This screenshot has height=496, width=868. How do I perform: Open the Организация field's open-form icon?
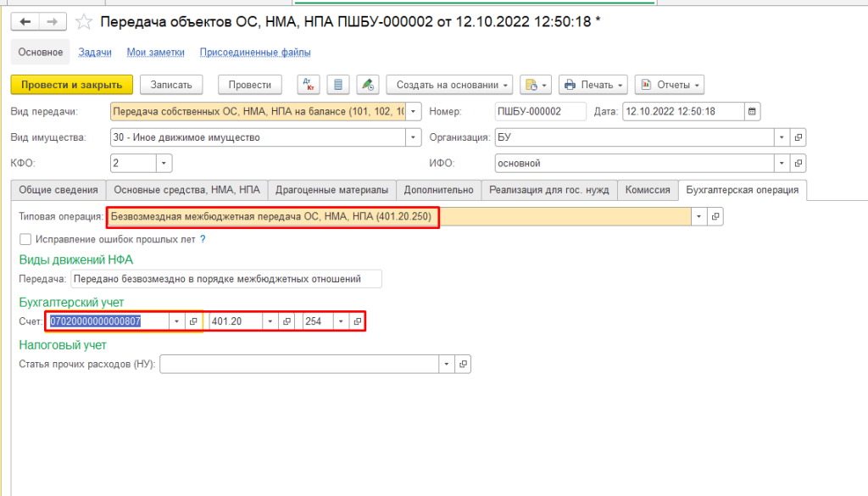798,137
